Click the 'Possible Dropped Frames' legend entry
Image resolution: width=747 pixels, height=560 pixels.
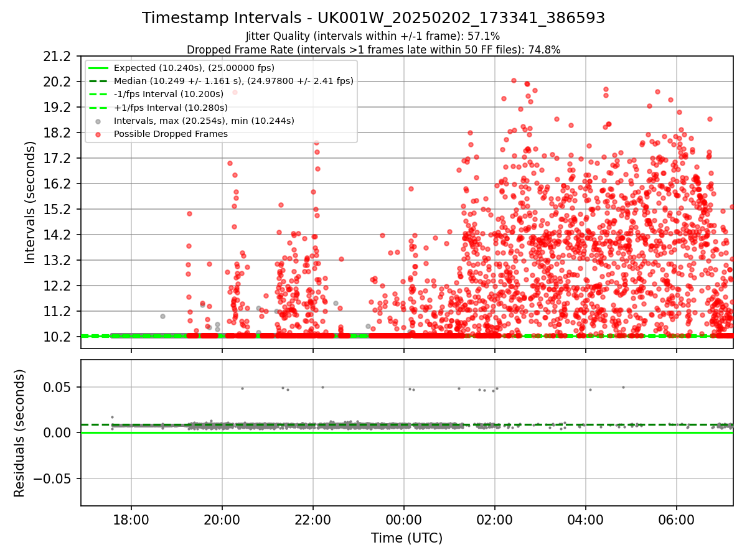pos(171,134)
